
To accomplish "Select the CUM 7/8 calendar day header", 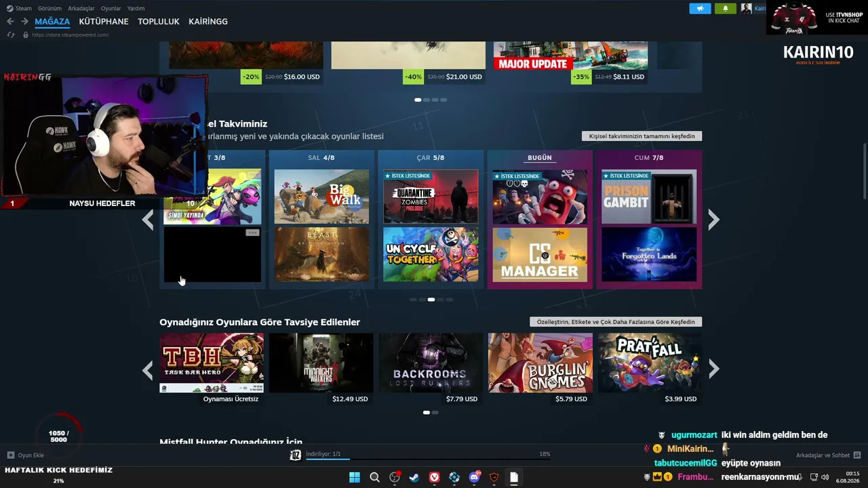I will click(649, 157).
